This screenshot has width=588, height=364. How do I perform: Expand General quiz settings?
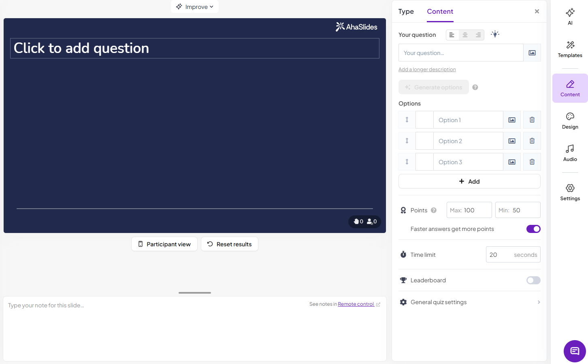pyautogui.click(x=469, y=302)
